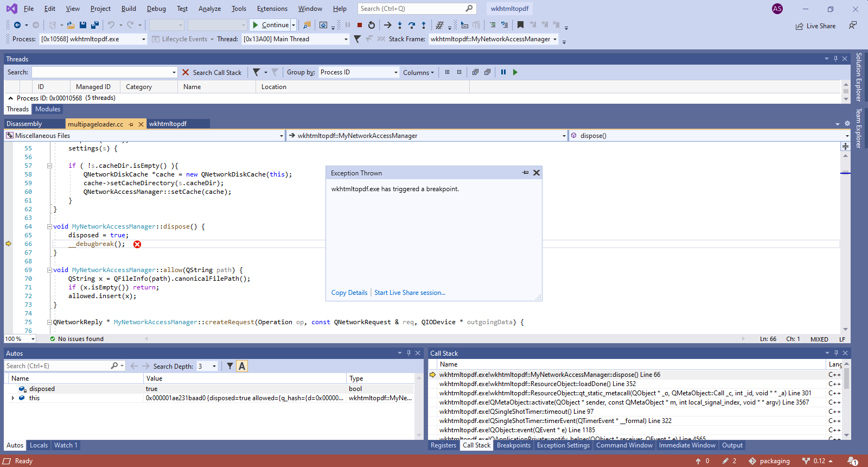Open the Columns dropdown in Threads

point(418,73)
